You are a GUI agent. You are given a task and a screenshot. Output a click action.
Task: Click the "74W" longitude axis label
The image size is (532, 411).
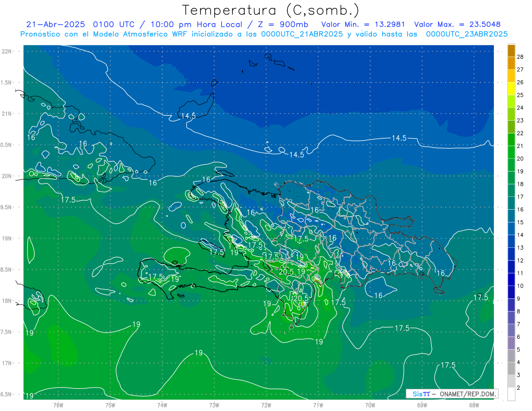[x=162, y=405]
